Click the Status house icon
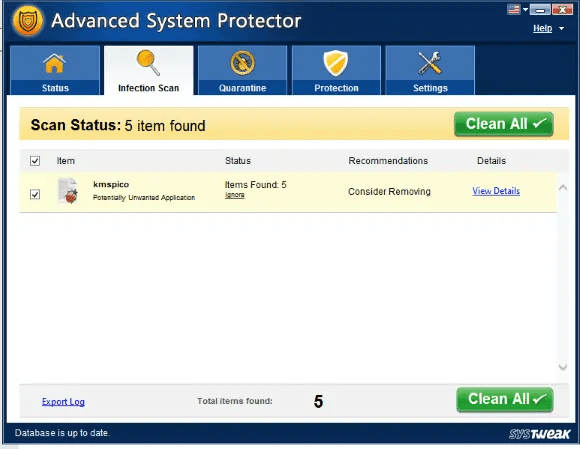The height and width of the screenshot is (449, 580). pos(54,63)
